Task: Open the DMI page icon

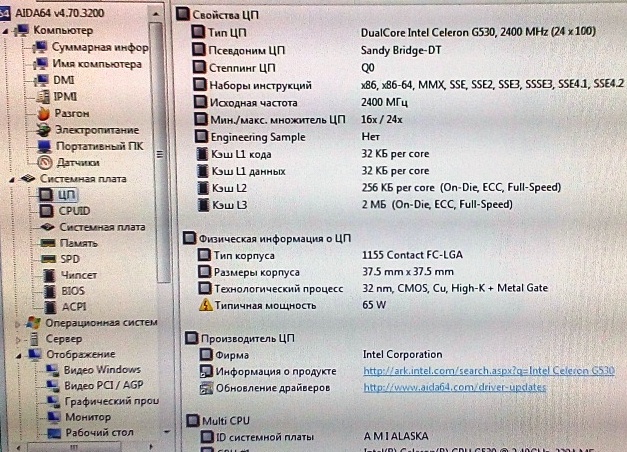Action: (x=42, y=80)
